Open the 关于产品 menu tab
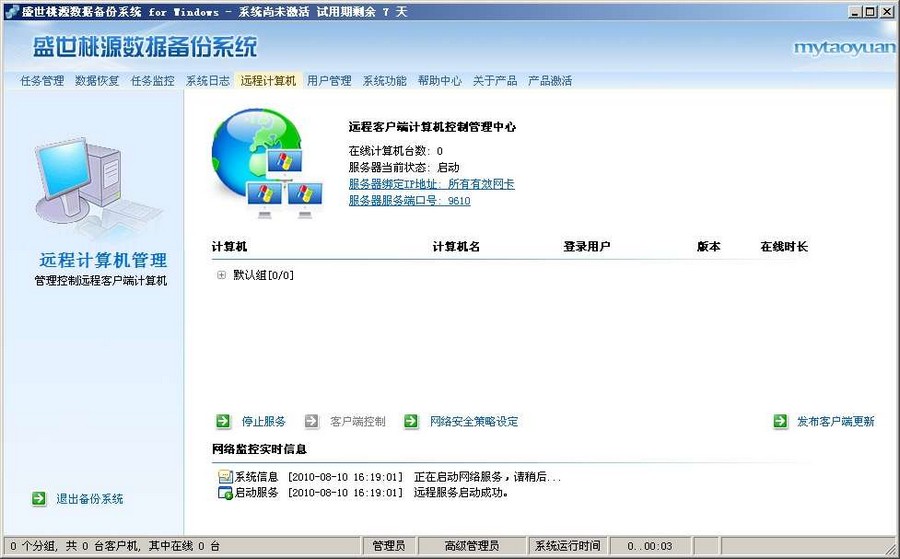The height and width of the screenshot is (559, 900). point(495,80)
